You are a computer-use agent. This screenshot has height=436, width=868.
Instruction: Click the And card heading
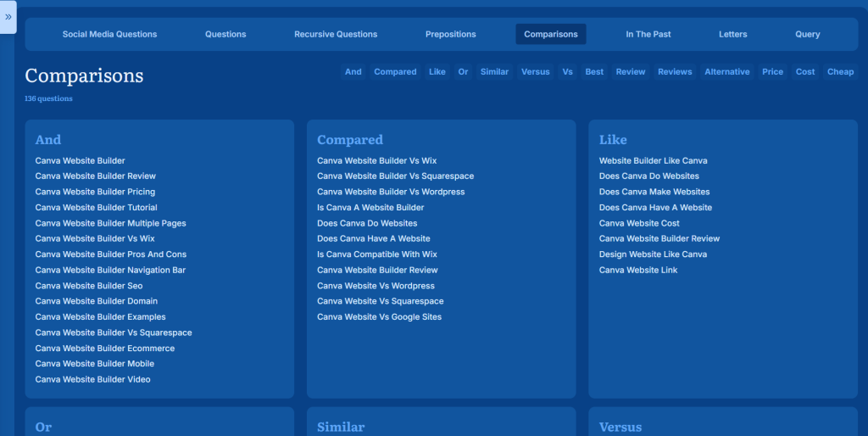48,140
